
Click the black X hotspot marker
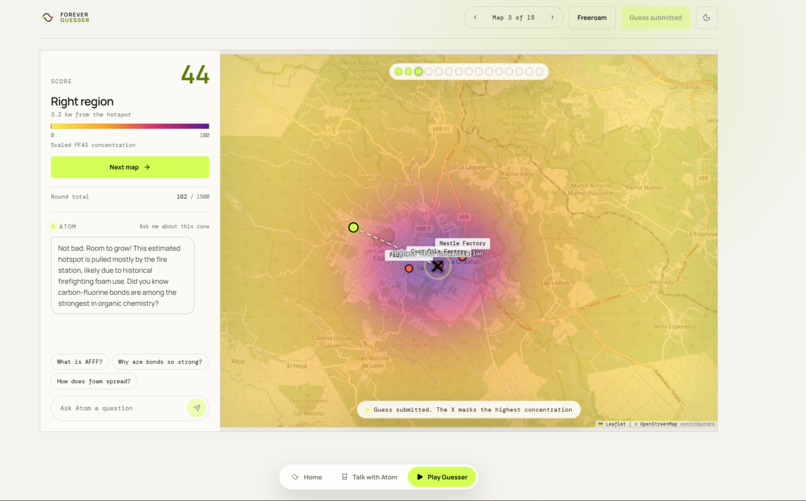(x=437, y=266)
